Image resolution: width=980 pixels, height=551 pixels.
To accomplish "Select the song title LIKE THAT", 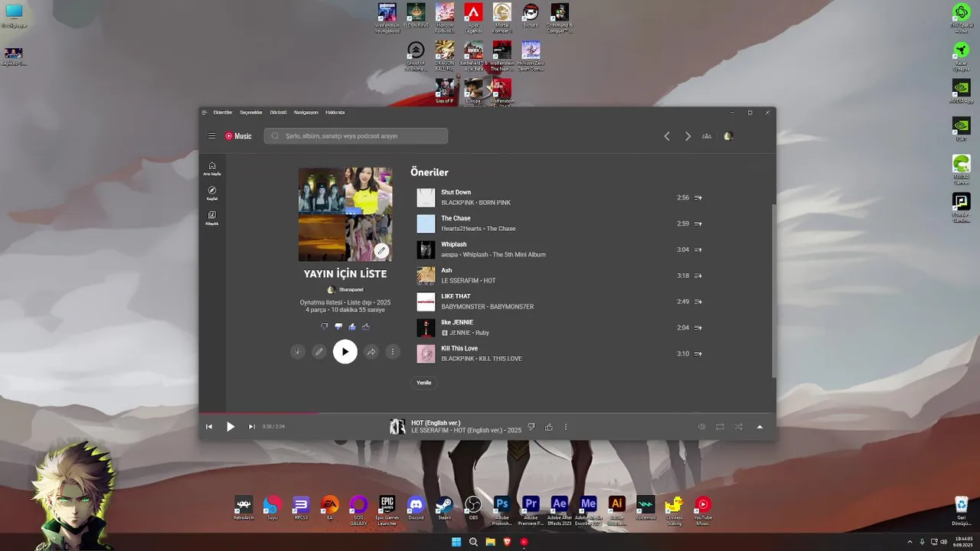I will [x=456, y=296].
